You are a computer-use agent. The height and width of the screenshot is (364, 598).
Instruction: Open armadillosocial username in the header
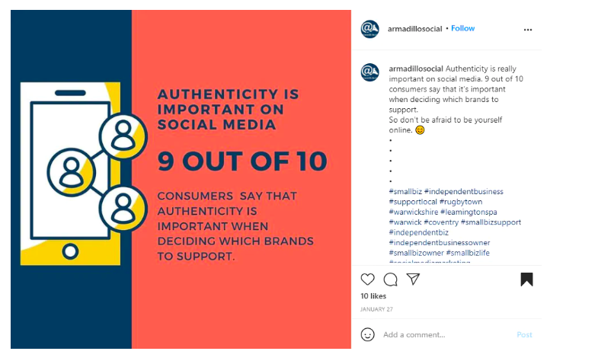414,29
